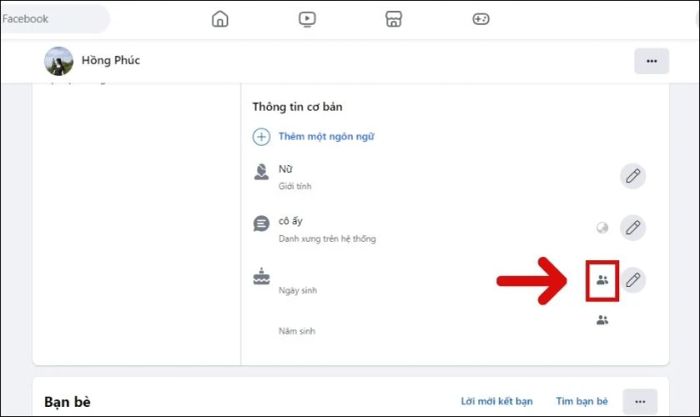Open birth date audience selector (friends icon)

coord(602,281)
